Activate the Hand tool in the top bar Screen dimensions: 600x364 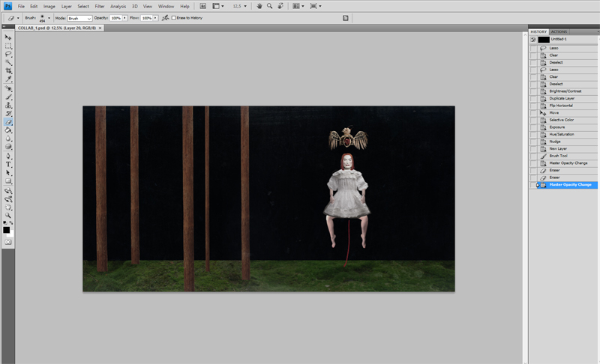click(x=259, y=6)
